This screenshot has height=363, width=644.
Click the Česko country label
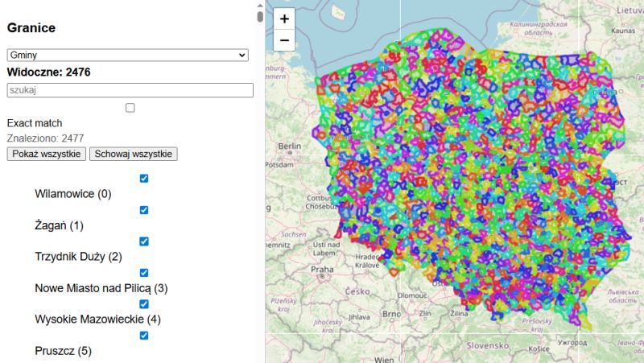[357, 291]
